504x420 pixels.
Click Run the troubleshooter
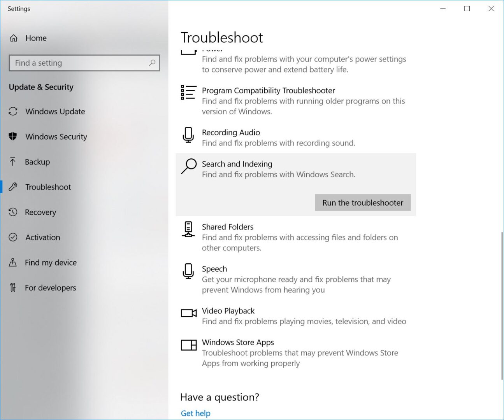362,203
